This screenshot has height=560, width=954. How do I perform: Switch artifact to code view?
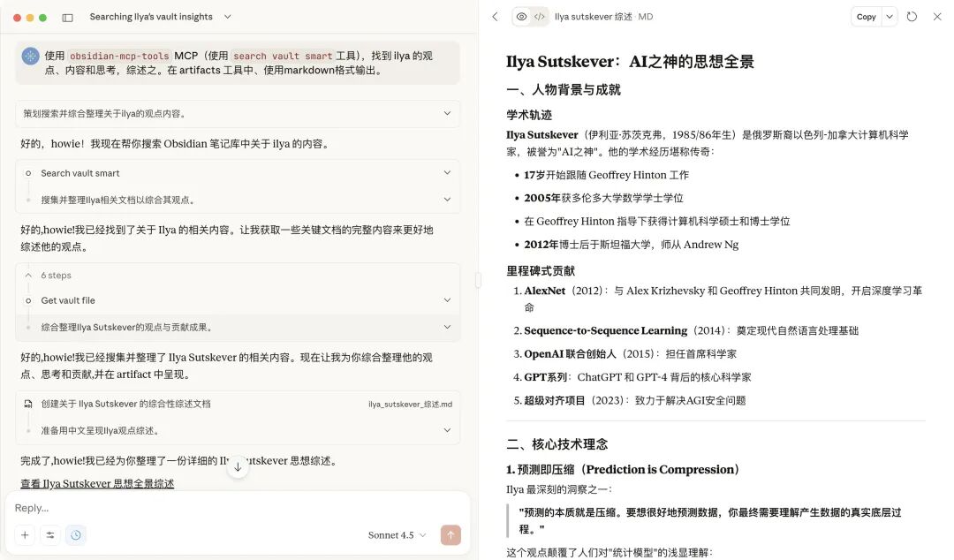540,17
